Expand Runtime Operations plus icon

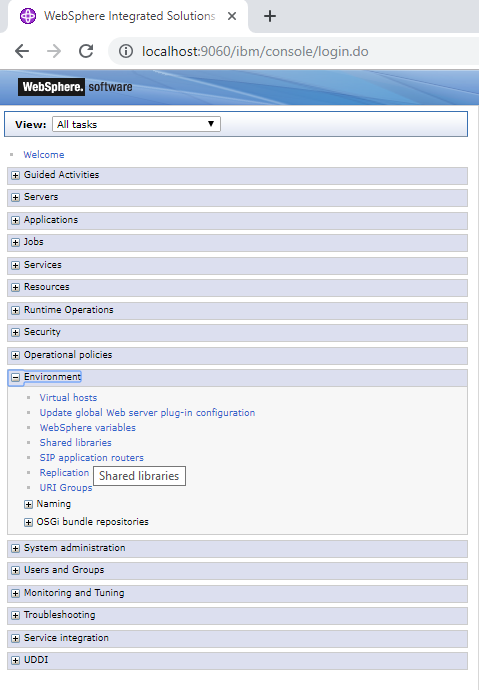click(x=15, y=310)
